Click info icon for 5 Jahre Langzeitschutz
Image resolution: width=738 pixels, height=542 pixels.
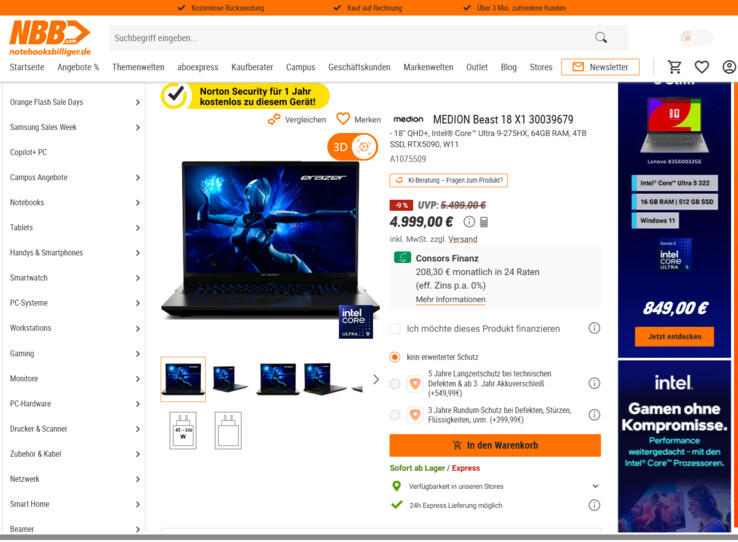(594, 383)
